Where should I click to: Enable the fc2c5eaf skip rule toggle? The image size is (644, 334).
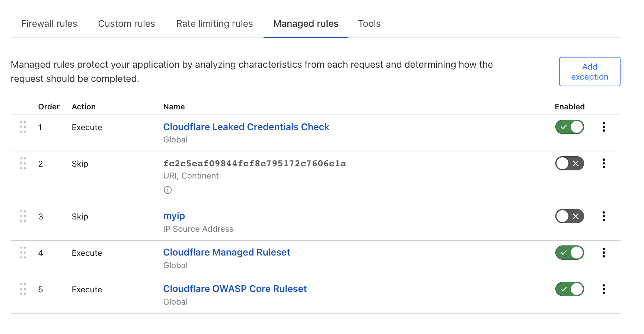570,163
